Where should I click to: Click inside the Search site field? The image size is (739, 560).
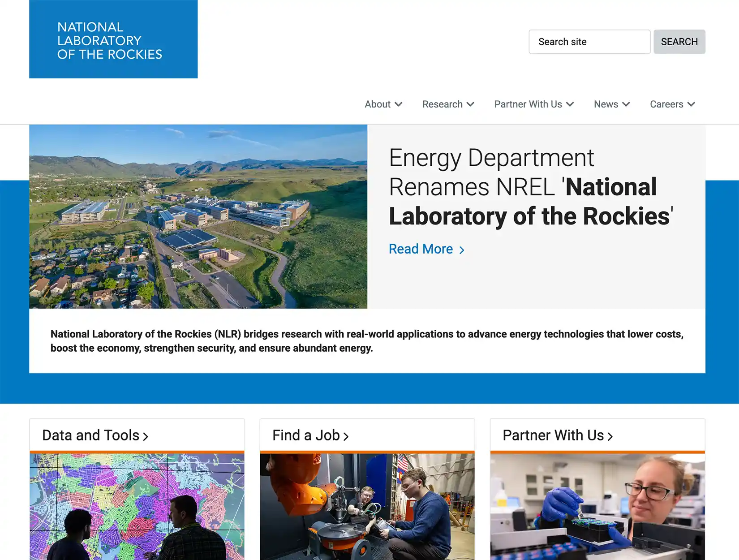tap(589, 42)
